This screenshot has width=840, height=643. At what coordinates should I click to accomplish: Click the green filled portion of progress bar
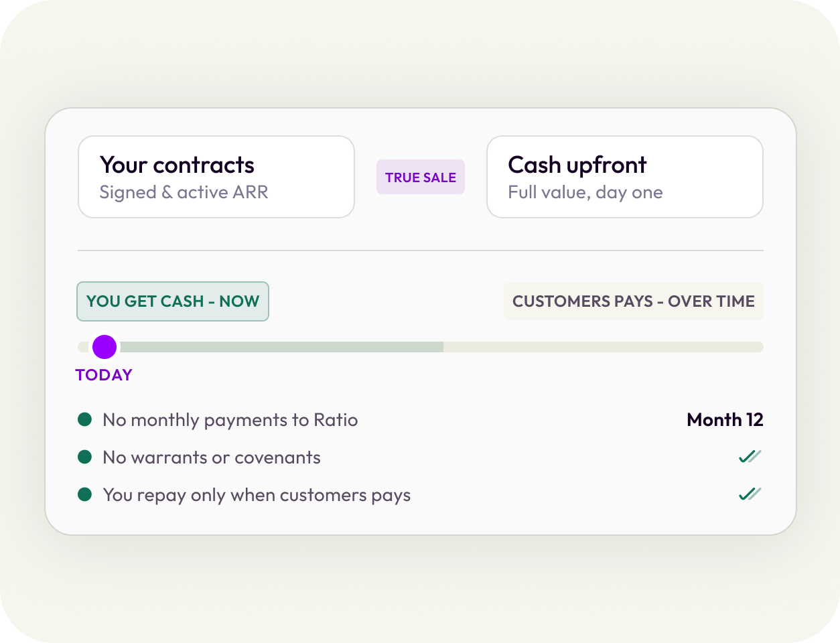click(x=280, y=347)
